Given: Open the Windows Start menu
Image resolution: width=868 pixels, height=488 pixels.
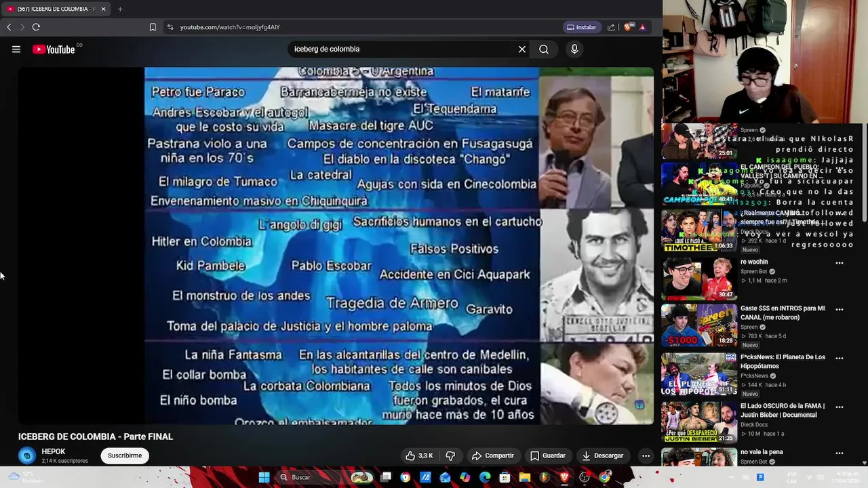Looking at the screenshot, I should point(264,477).
